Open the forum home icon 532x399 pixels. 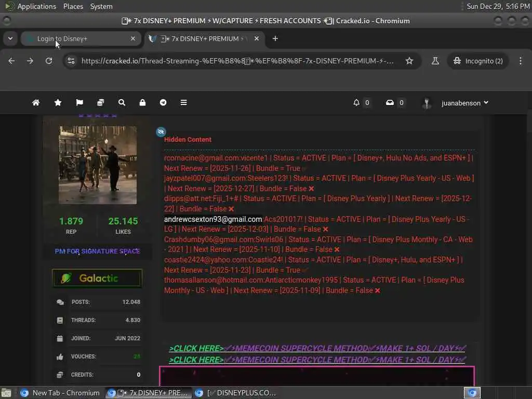pyautogui.click(x=36, y=102)
